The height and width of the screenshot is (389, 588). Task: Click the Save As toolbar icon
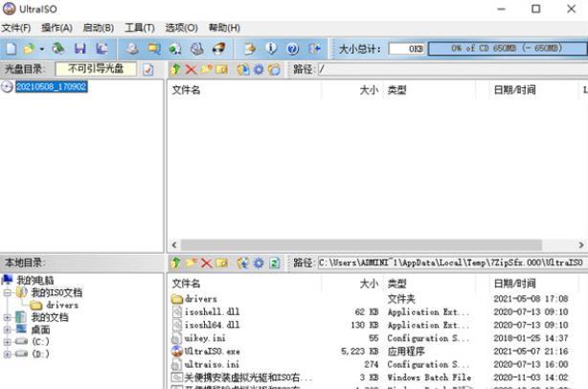click(x=102, y=49)
